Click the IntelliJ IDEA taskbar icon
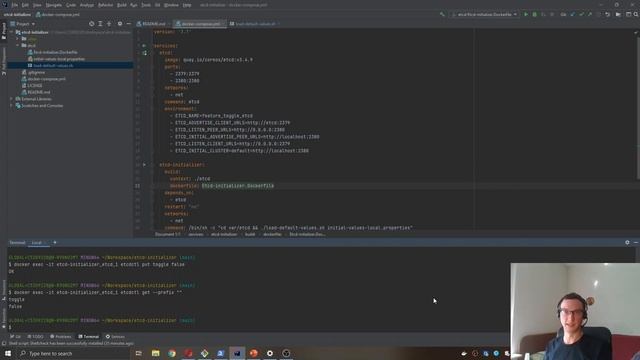The height and width of the screenshot is (360, 640). 237,353
